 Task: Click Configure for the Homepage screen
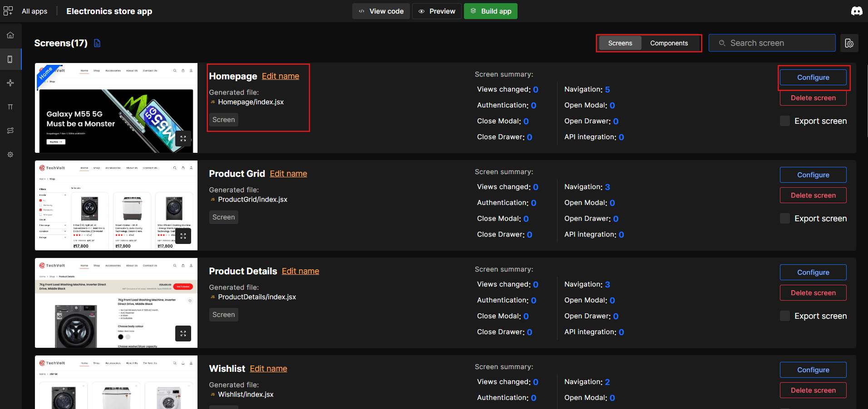coord(813,78)
